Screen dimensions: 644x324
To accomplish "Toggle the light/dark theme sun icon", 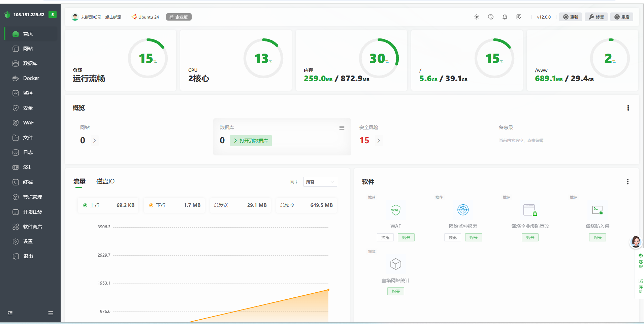I will pyautogui.click(x=477, y=17).
